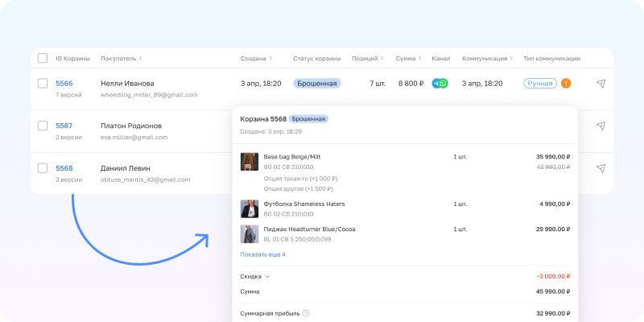Toggle the select-all checkbox in table header
The height and width of the screenshot is (322, 644).
click(43, 58)
